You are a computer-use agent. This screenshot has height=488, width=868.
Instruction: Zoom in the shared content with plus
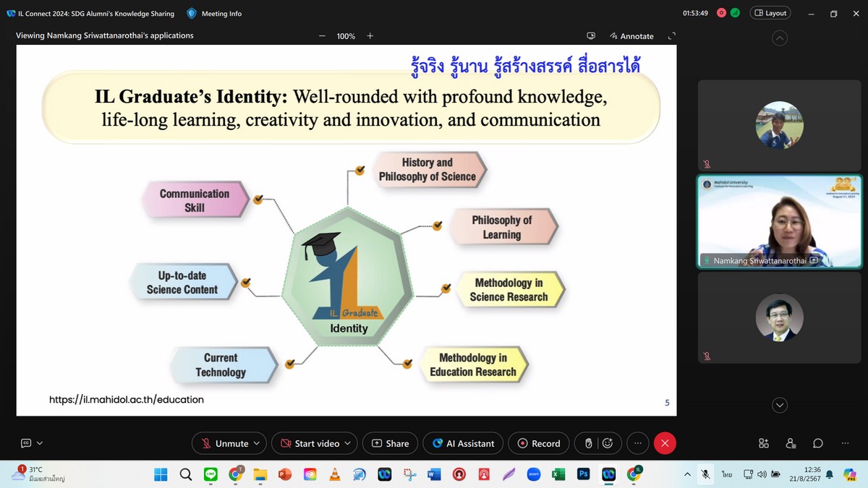point(370,36)
